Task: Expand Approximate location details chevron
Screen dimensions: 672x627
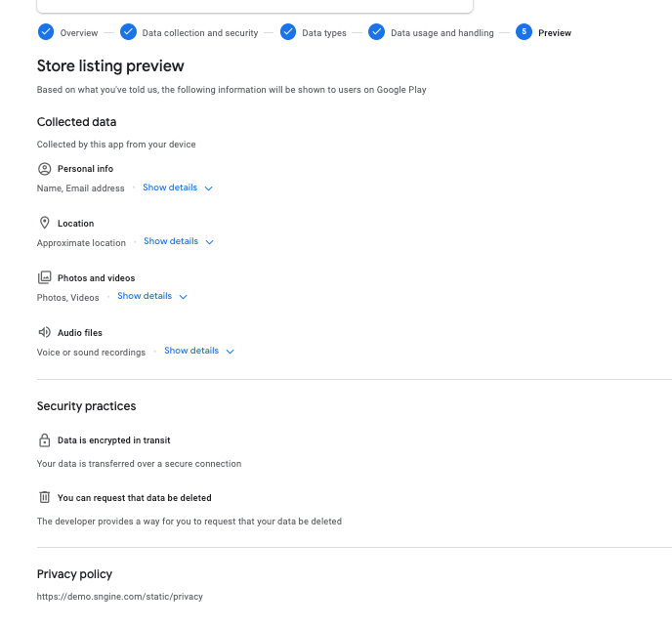Action: click(x=210, y=242)
